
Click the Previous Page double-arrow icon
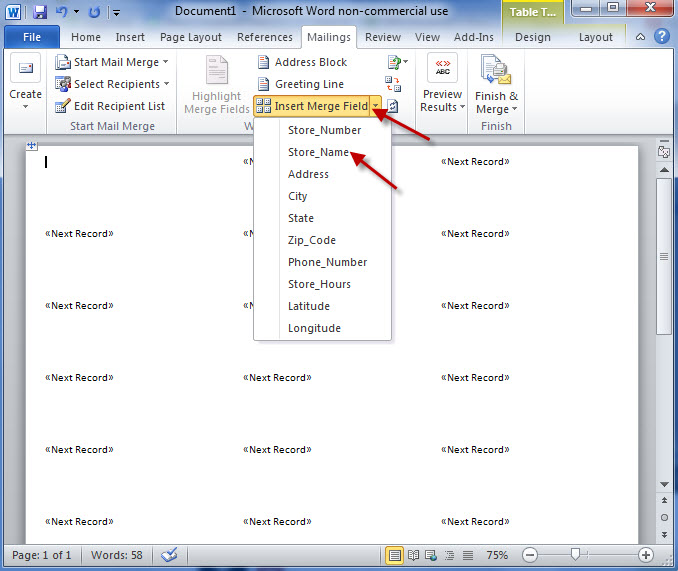point(664,501)
